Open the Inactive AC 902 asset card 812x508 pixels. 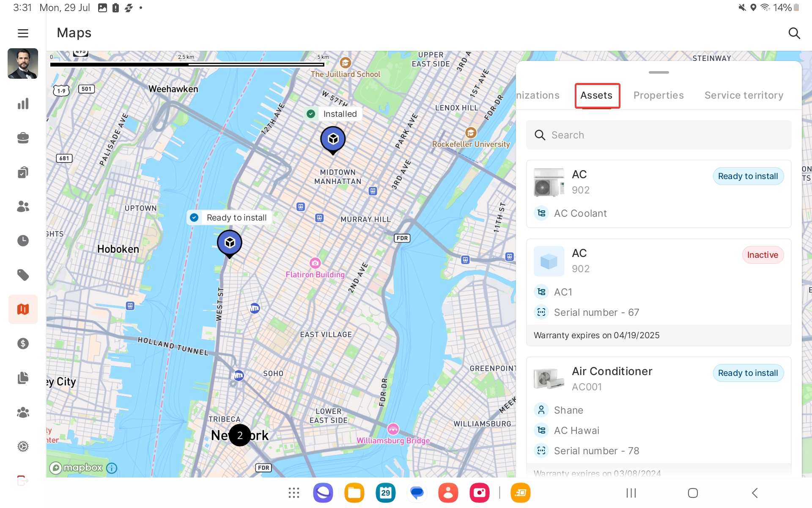658,293
